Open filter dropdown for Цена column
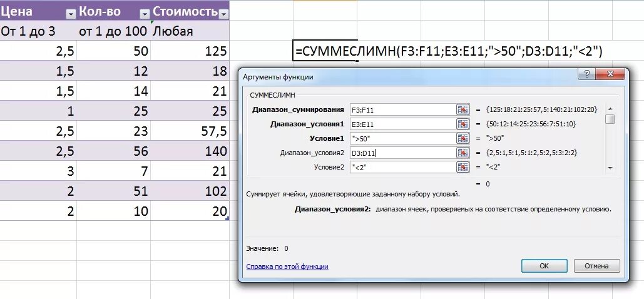 (71, 14)
